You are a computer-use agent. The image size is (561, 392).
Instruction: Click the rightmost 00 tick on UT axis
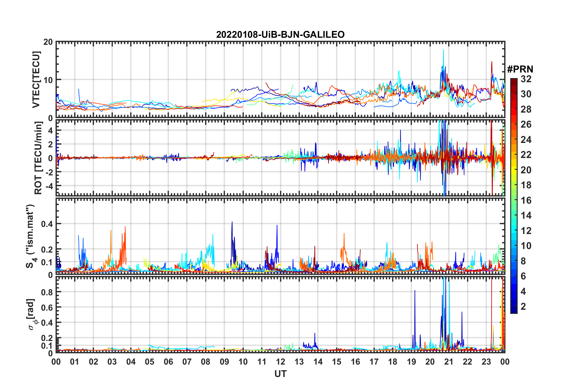(x=505, y=362)
